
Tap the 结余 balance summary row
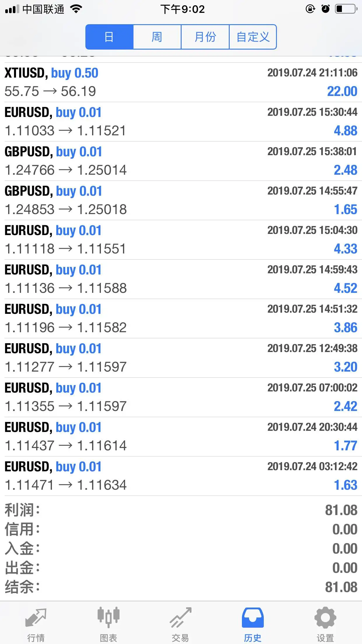pyautogui.click(x=181, y=587)
